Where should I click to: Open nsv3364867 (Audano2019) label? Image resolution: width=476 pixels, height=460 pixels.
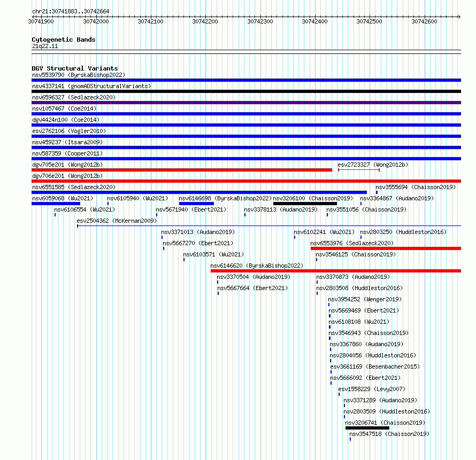(x=397, y=198)
